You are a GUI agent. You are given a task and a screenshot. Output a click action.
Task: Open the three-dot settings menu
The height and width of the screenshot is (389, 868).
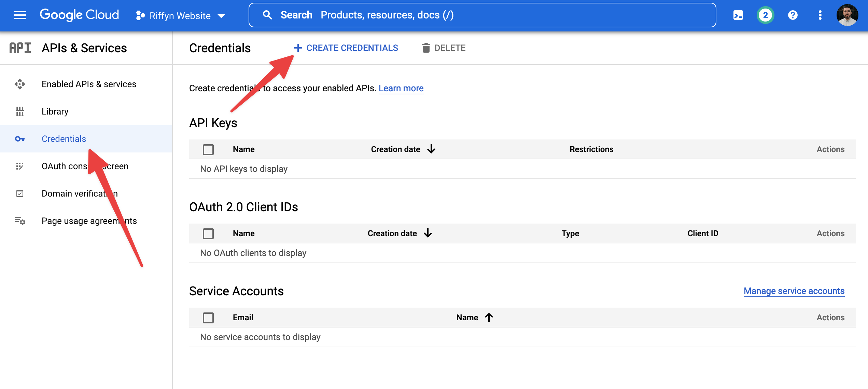coord(820,15)
